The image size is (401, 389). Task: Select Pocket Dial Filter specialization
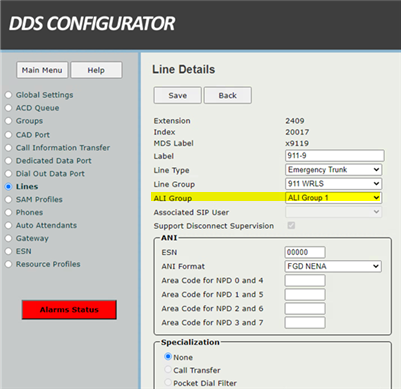click(168, 383)
